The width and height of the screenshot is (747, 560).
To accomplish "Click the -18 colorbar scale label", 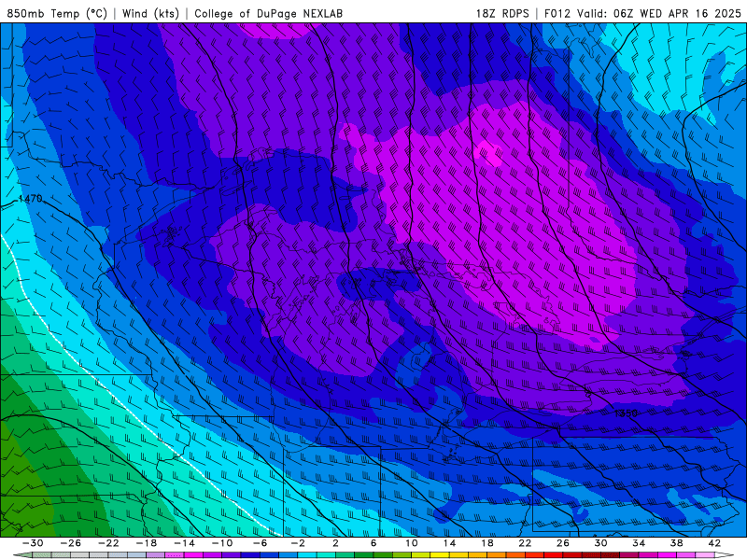I will pos(147,543).
